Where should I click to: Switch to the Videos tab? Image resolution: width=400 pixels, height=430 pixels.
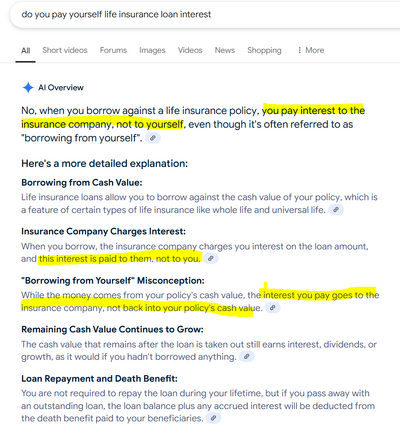(x=190, y=50)
